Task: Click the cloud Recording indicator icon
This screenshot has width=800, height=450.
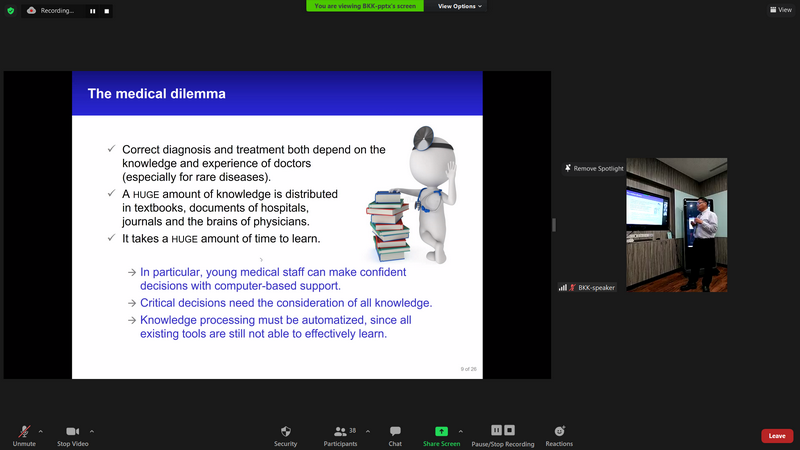Action: pyautogui.click(x=31, y=11)
